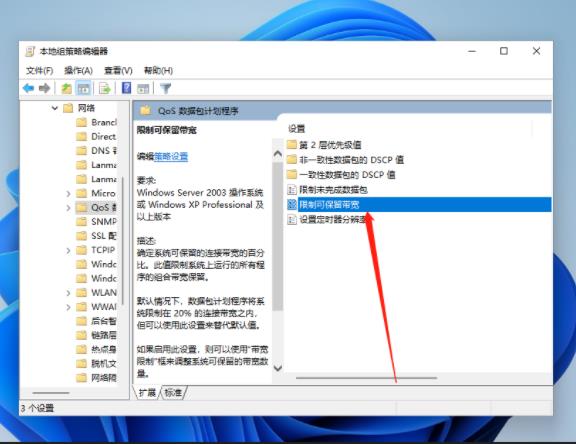Viewport: 576px width, 444px height.
Task: Open Help with the question mark icon
Action: pos(126,88)
